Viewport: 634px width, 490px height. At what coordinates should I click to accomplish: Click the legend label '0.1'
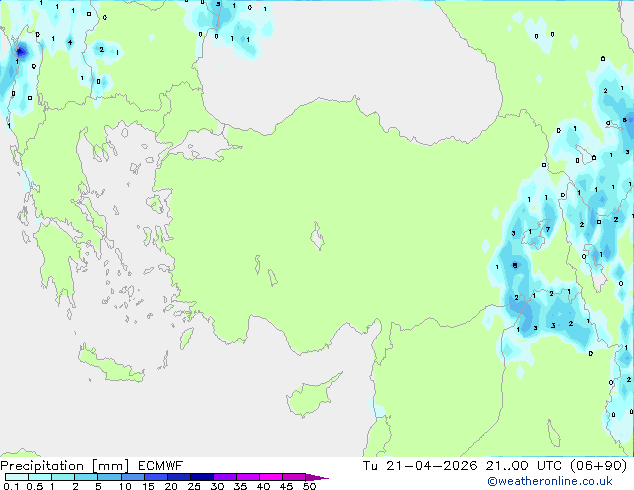[x=11, y=486]
